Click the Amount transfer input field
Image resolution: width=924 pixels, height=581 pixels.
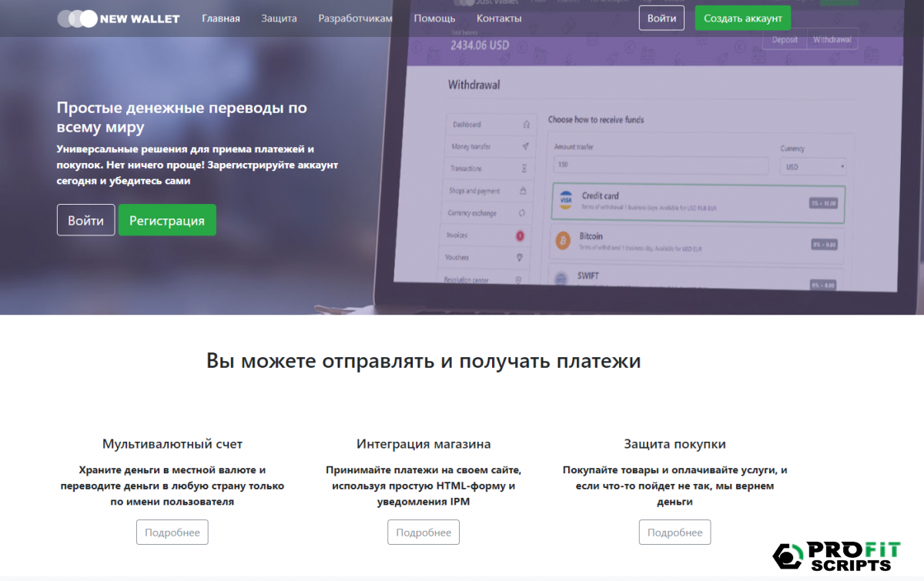pyautogui.click(x=661, y=165)
